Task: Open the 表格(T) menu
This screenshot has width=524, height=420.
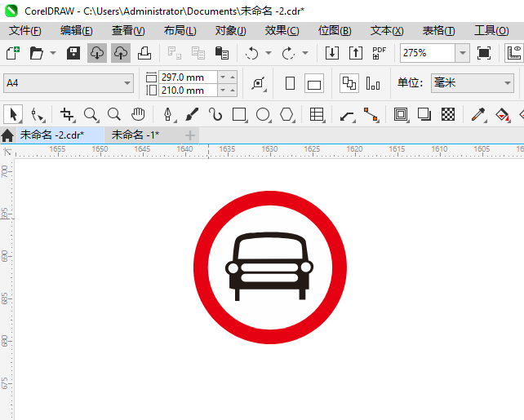Action: tap(438, 31)
